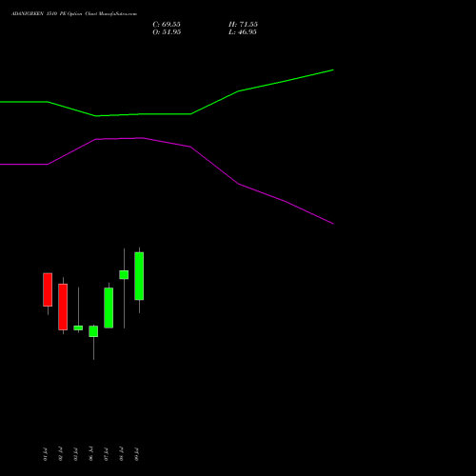This screenshot has width=476, height=476.
Task: Click the first date label on x-axis
Action: 45,454
